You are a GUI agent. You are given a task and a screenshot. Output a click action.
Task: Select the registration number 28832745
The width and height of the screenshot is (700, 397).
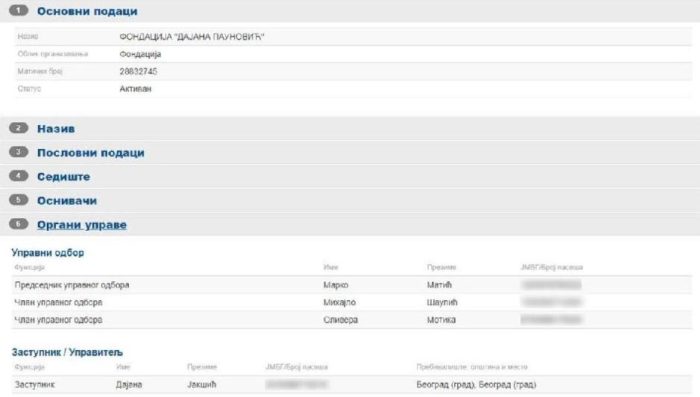tap(138, 71)
